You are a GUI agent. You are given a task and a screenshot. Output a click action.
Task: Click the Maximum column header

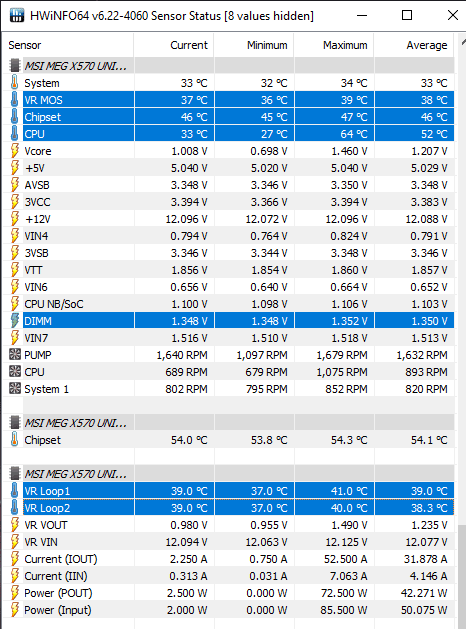pyautogui.click(x=334, y=45)
